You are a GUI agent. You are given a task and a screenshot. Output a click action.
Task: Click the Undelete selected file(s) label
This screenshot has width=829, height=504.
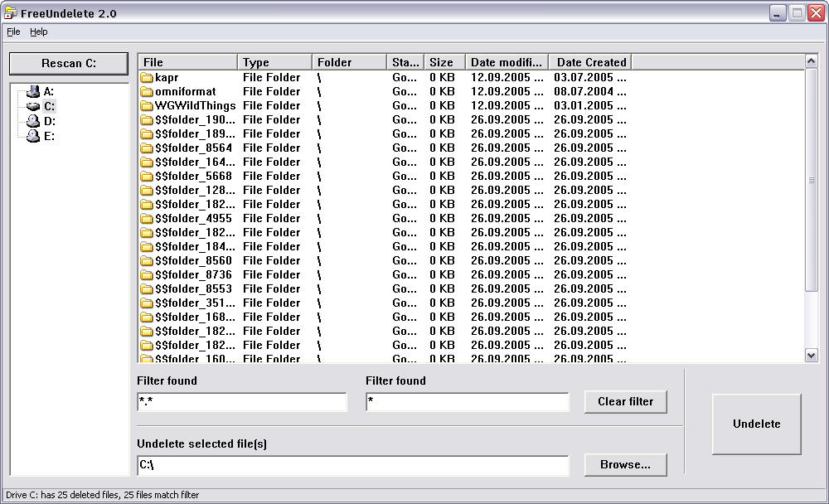click(201, 443)
